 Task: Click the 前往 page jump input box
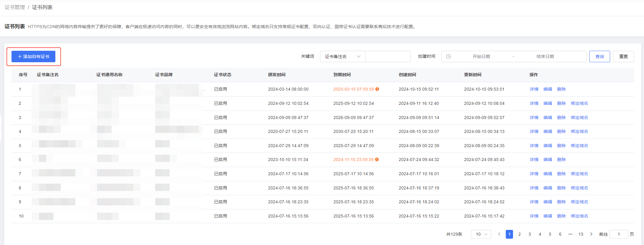619,234
